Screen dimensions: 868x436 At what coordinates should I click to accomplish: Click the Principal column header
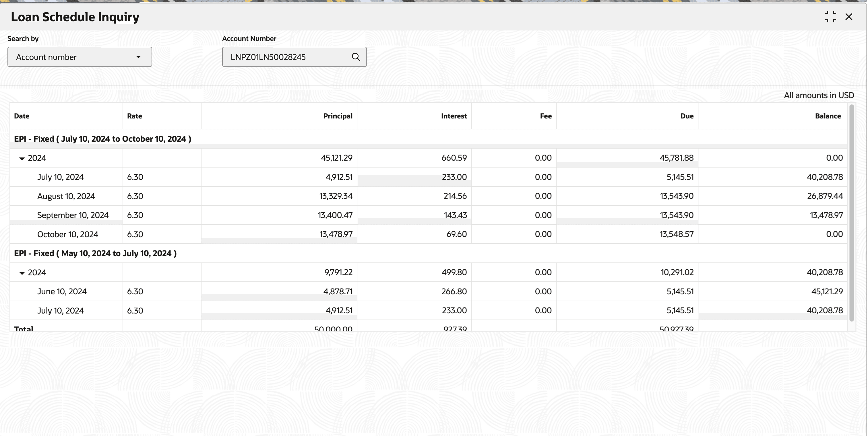tap(338, 116)
